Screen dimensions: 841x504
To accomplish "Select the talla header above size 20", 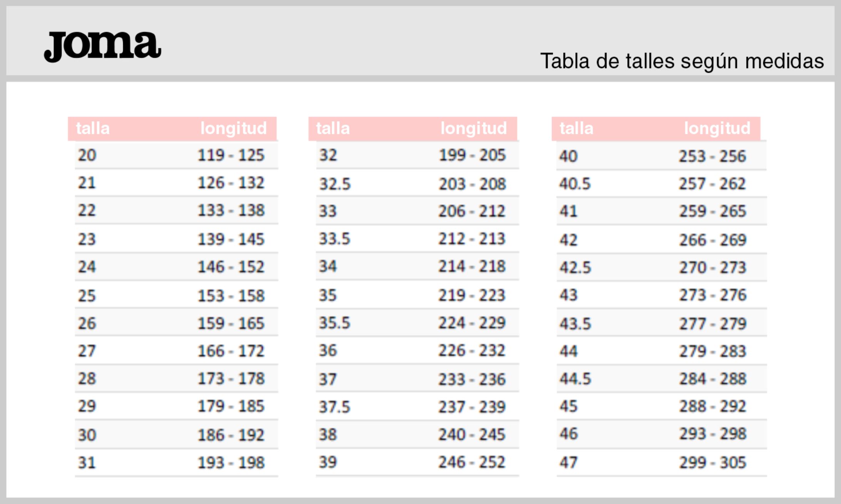I will [x=93, y=129].
